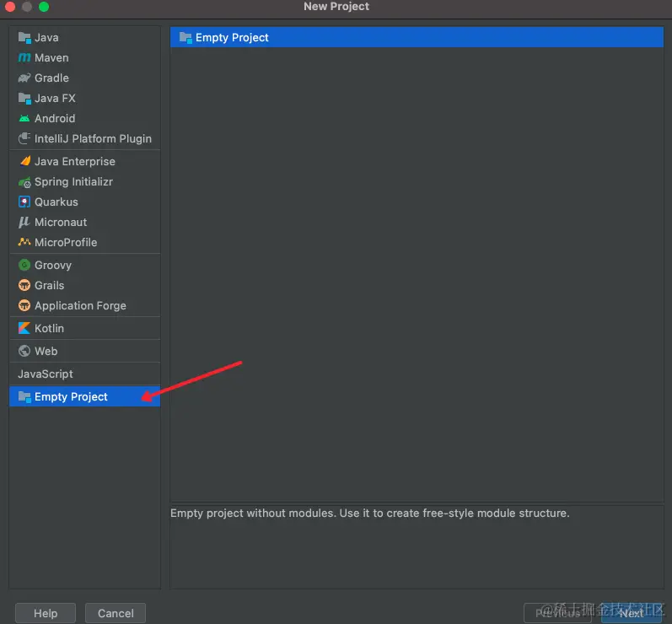Choose the MicroProfile icon
672x624 pixels.
pyautogui.click(x=24, y=242)
